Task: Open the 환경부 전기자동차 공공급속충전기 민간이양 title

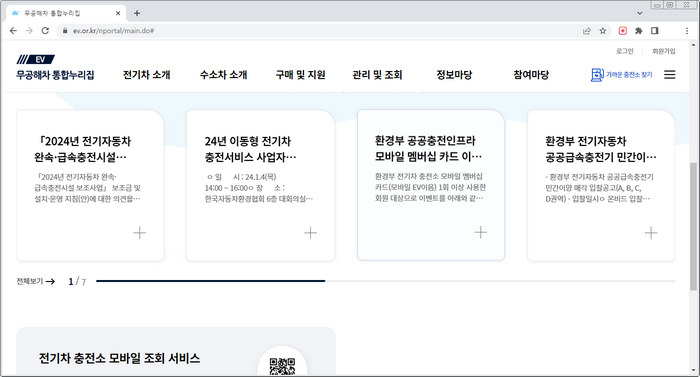Action: click(601, 149)
